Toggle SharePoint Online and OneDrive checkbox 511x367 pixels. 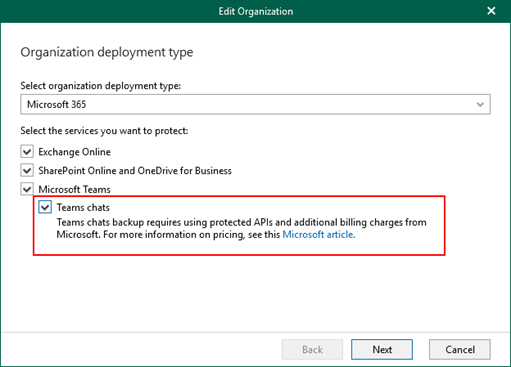click(27, 170)
